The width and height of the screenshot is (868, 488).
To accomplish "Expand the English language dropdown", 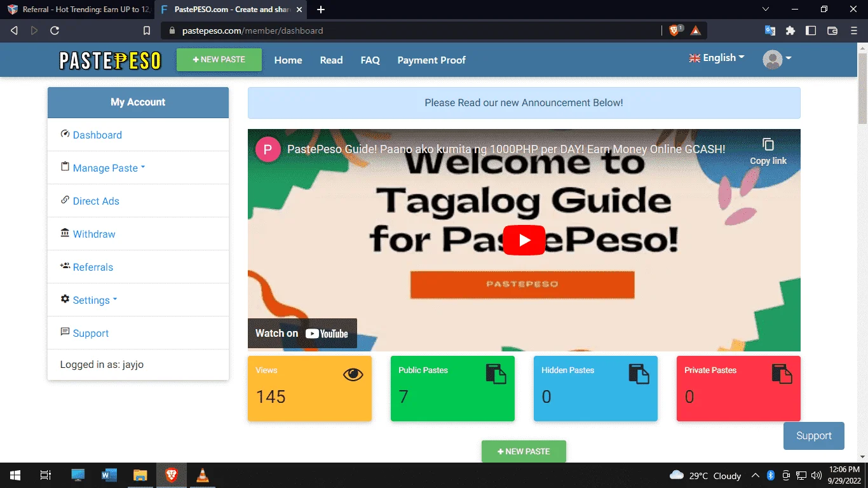I will (717, 58).
